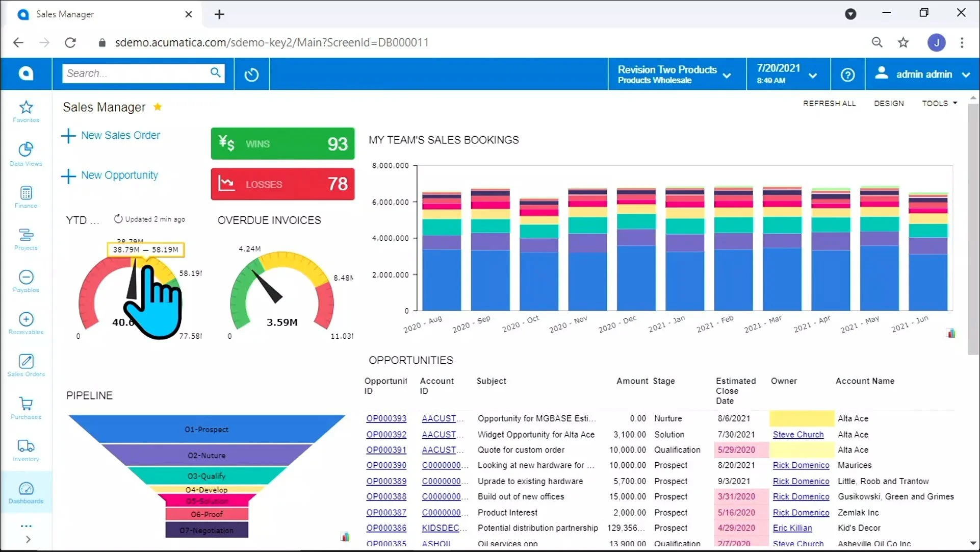Click the green WINS 93 tile
Screen dimensions: 980x552
(282, 144)
